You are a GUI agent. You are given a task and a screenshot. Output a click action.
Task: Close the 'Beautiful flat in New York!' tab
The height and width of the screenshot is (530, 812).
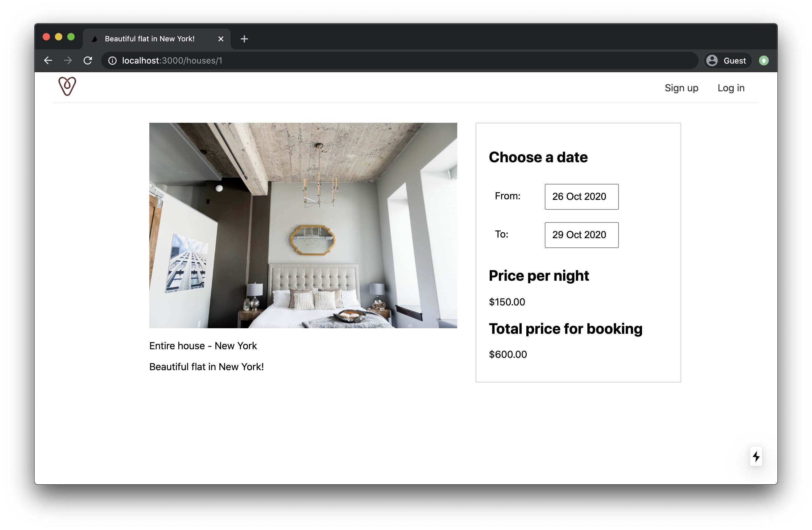tap(221, 39)
